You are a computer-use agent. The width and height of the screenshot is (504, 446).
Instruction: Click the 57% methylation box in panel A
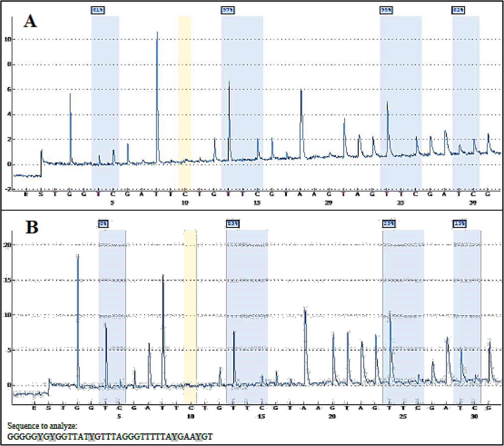[228, 10]
